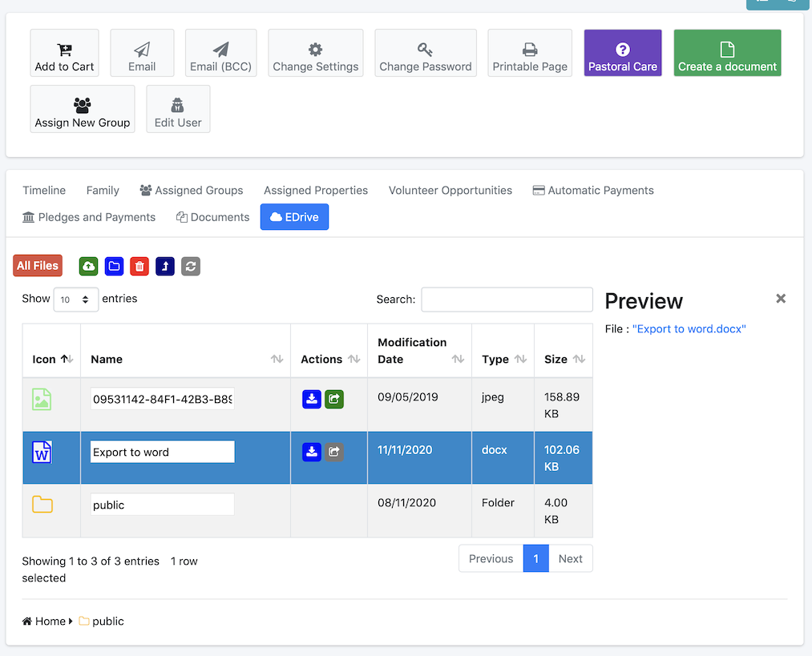Click the green cloud upload icon
The image size is (812, 656).
[x=88, y=267]
